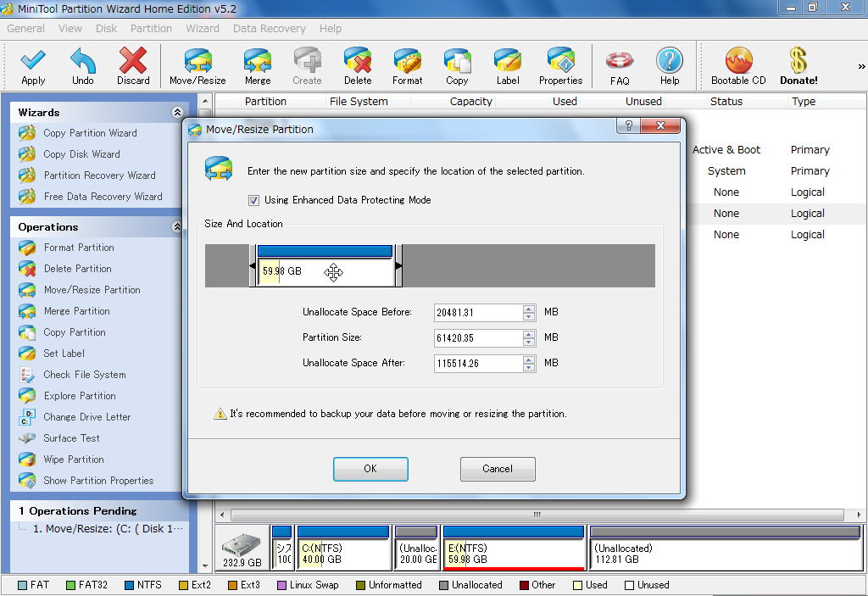Cancel the Move/Resize Partition dialog
868x596 pixels.
point(498,469)
